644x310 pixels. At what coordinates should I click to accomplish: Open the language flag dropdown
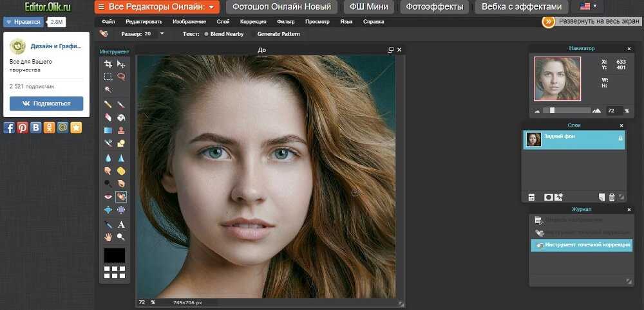click(x=586, y=7)
